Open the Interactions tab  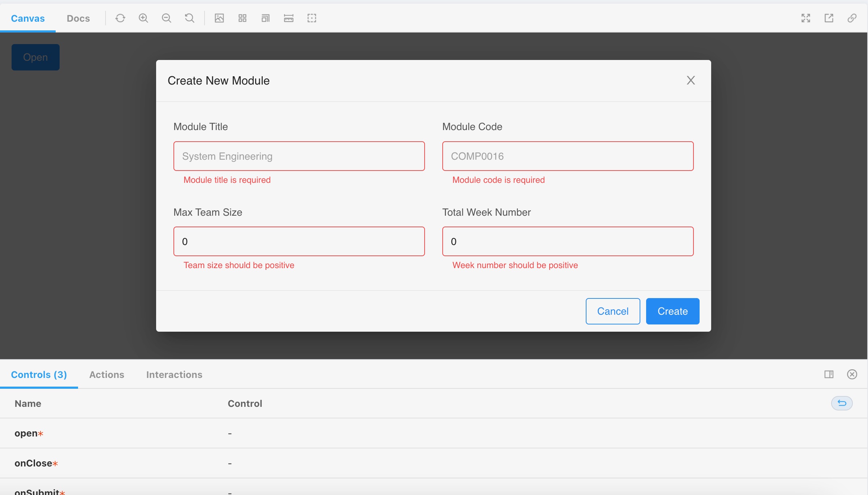tap(174, 375)
